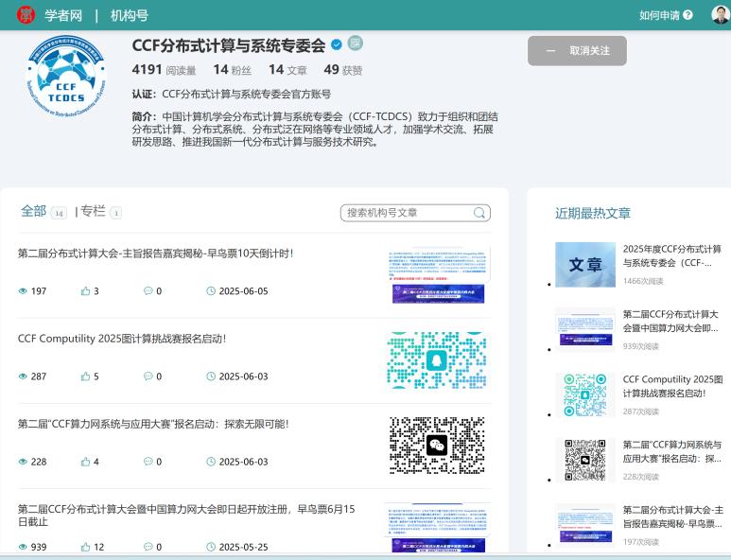Switch to the 专栏 column tab

tap(93, 211)
